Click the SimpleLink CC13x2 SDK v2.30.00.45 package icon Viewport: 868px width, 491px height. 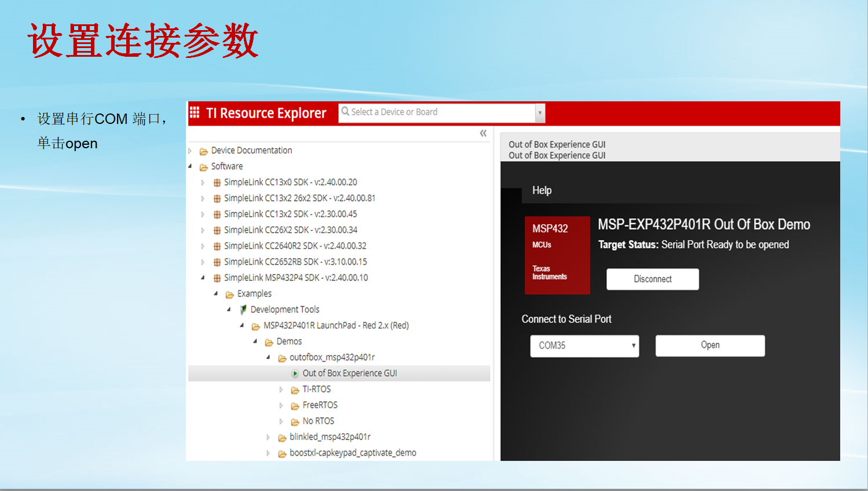[217, 214]
